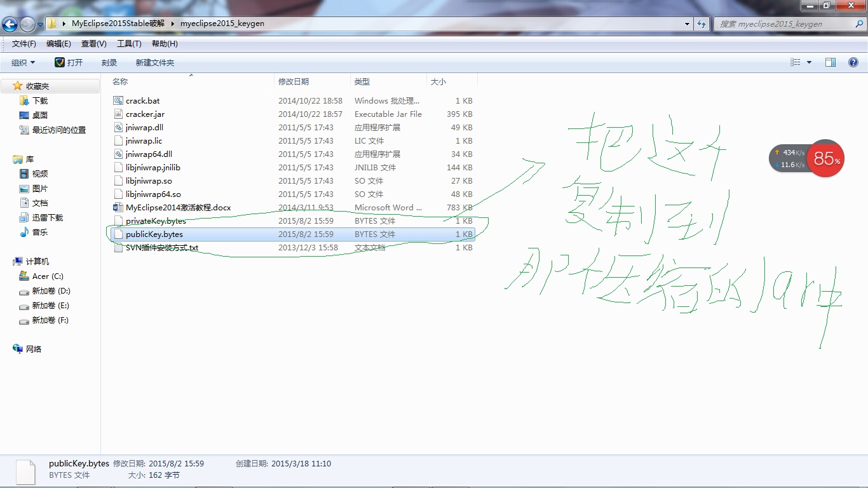Open 最近访问的位置 in the sidebar

pos(59,130)
